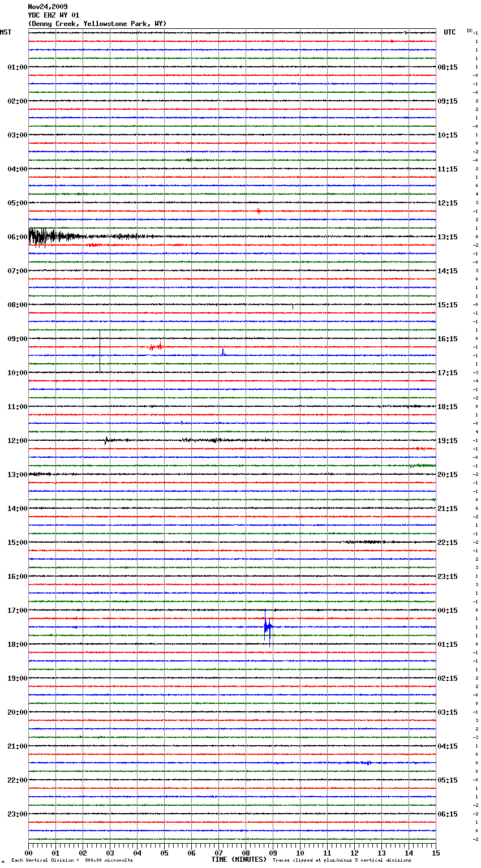Select the 20:00 MST hour label
This screenshot has width=481, height=868.
[18, 712]
